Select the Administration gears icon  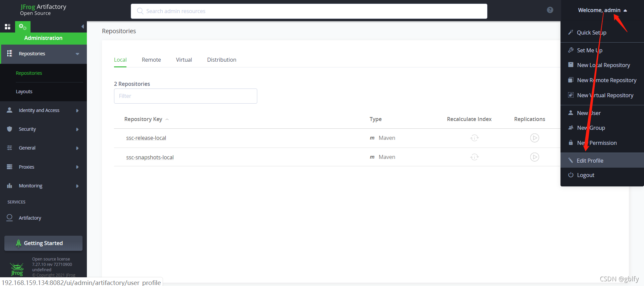(x=23, y=26)
